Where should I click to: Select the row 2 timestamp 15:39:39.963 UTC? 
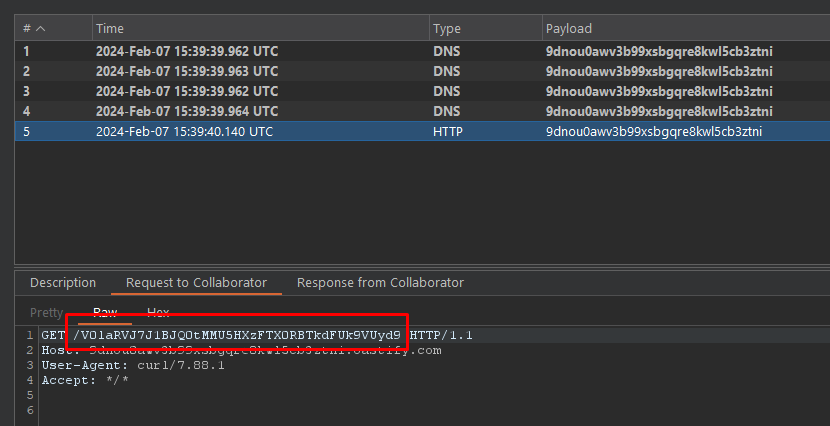coord(187,71)
